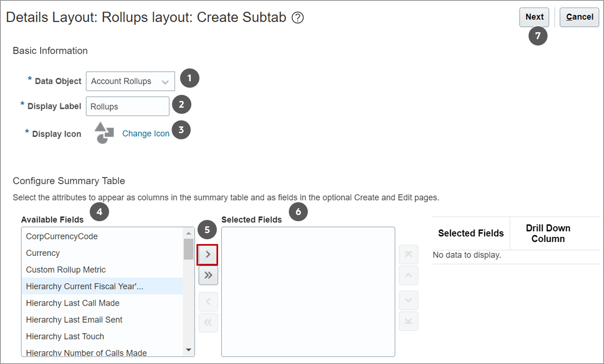Click the help question mark icon
The height and width of the screenshot is (364, 604).
coord(297,18)
